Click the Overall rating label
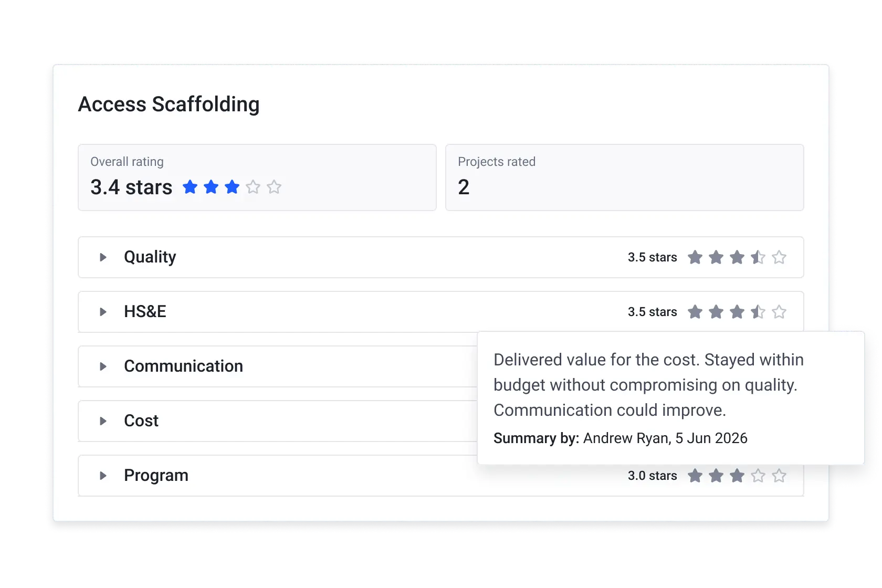 coord(127,162)
